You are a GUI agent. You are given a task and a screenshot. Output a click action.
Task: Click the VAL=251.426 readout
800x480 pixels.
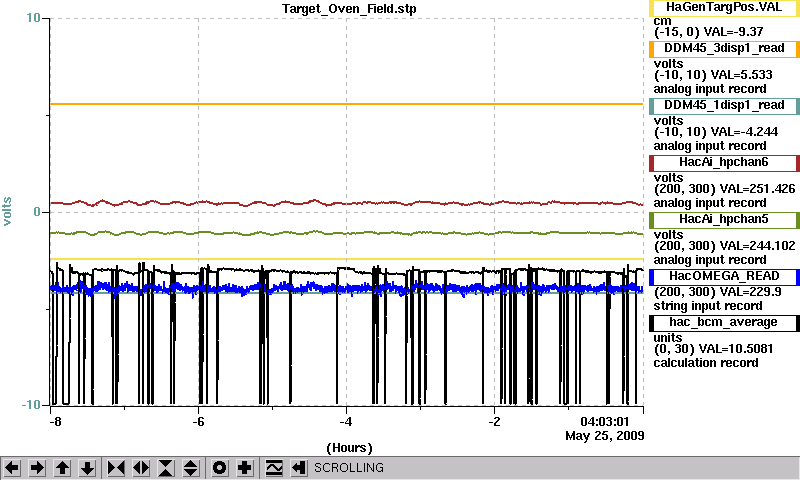(x=753, y=189)
